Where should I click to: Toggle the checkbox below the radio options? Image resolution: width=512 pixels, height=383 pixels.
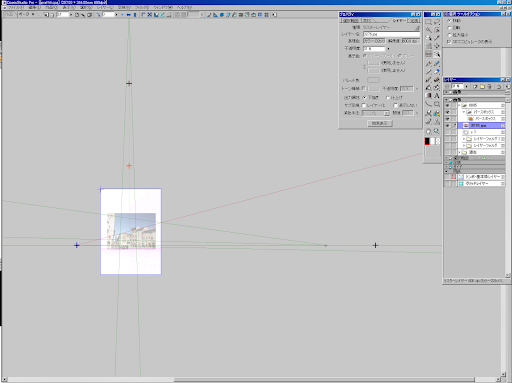point(449,42)
